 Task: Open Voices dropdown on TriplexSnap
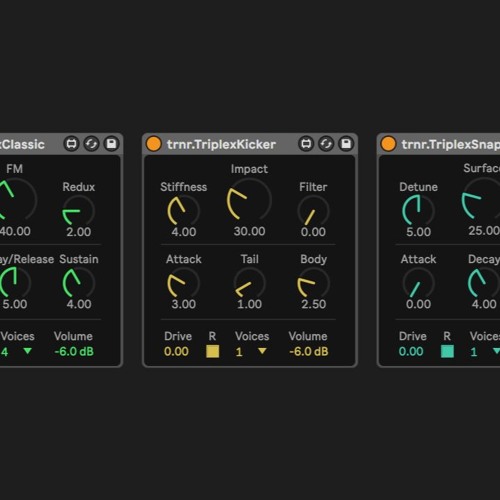[x=485, y=352]
